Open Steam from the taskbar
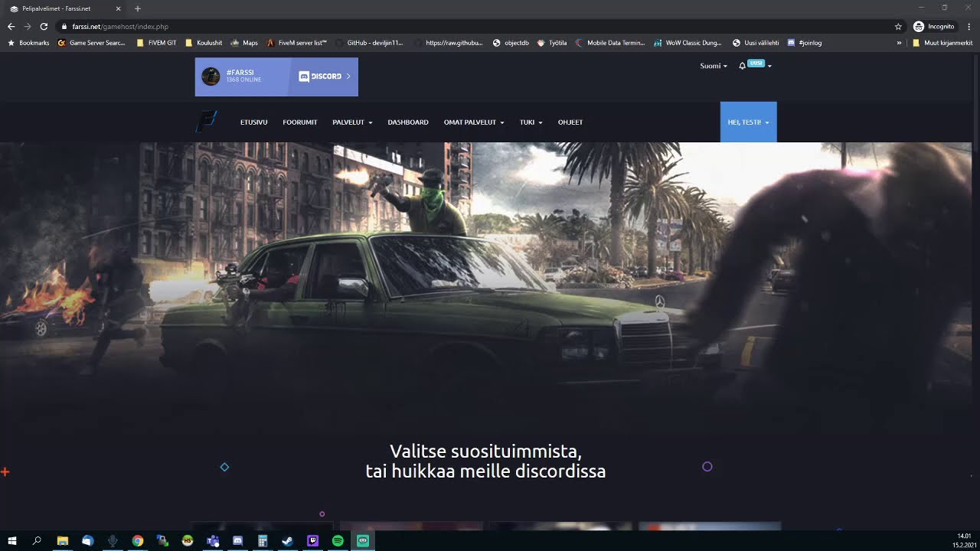Image resolution: width=980 pixels, height=551 pixels. pyautogui.click(x=287, y=540)
